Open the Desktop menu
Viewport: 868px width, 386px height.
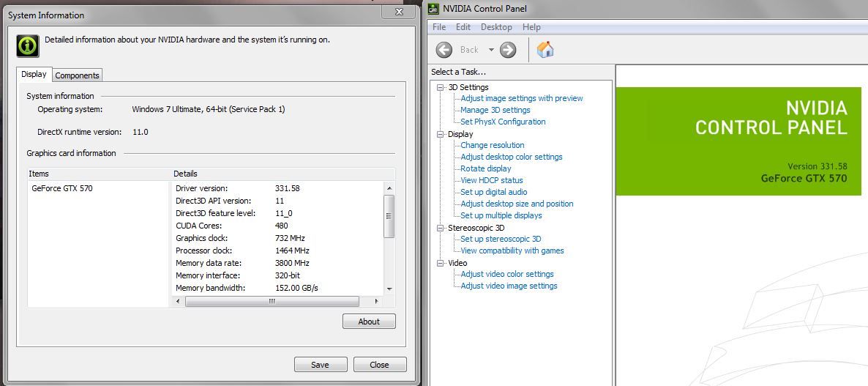(x=496, y=27)
